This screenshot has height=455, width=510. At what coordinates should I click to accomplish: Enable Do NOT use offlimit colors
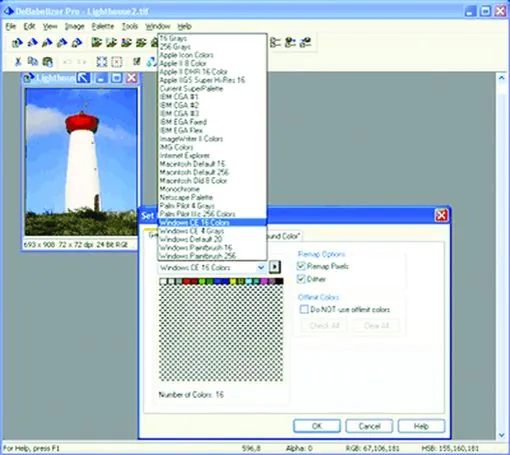point(304,309)
